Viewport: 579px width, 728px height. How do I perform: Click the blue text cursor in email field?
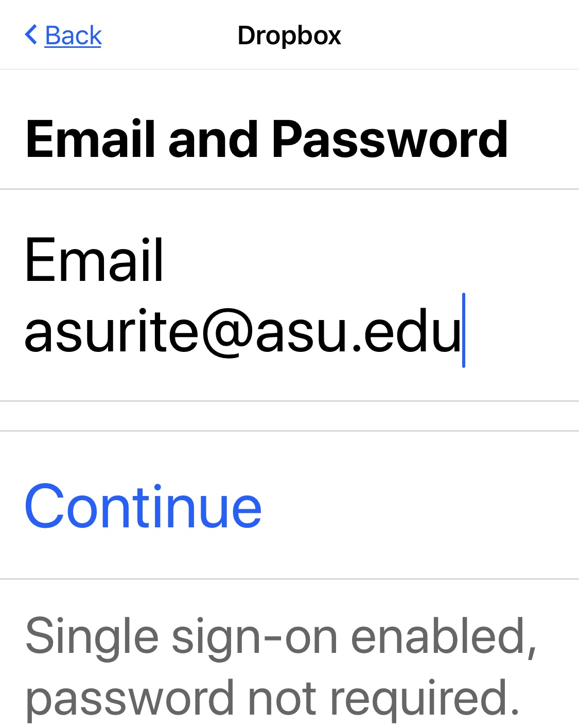[x=464, y=330]
